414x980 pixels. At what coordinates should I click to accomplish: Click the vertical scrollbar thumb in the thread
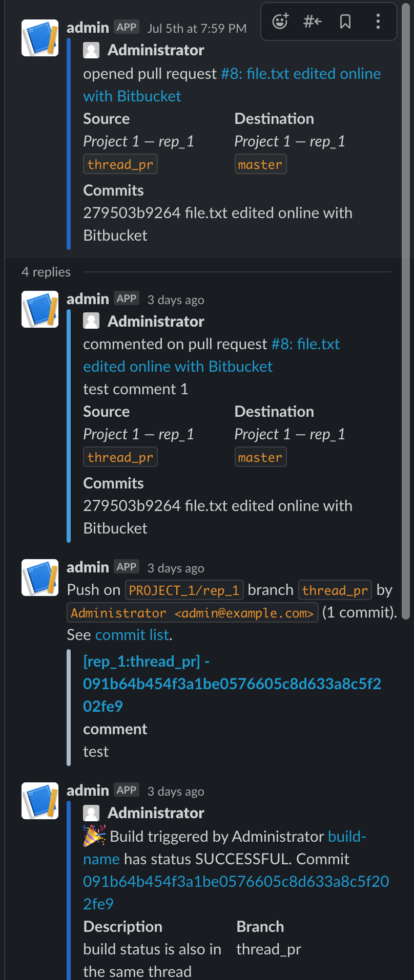pyautogui.click(x=406, y=307)
